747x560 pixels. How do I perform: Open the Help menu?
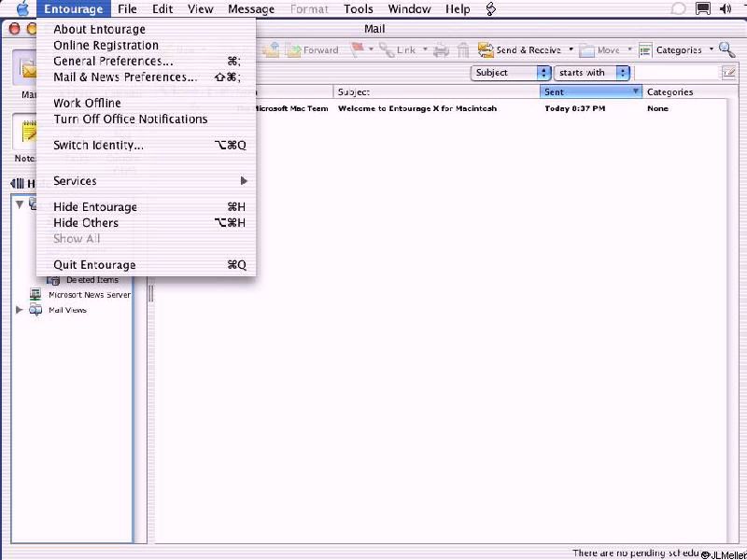[x=458, y=8]
